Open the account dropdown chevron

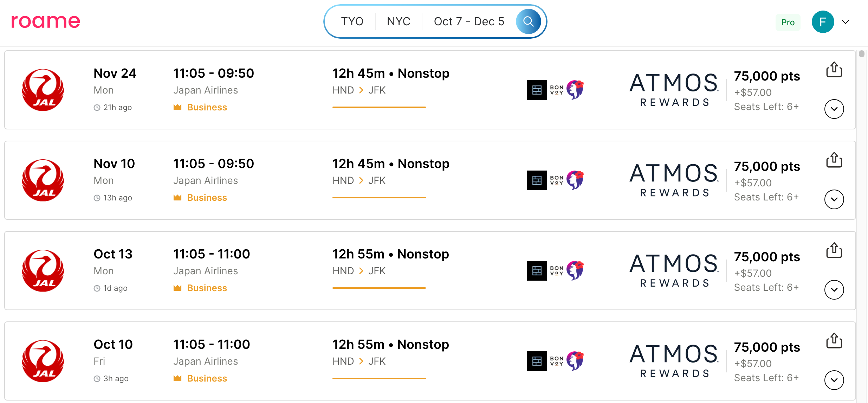(846, 22)
